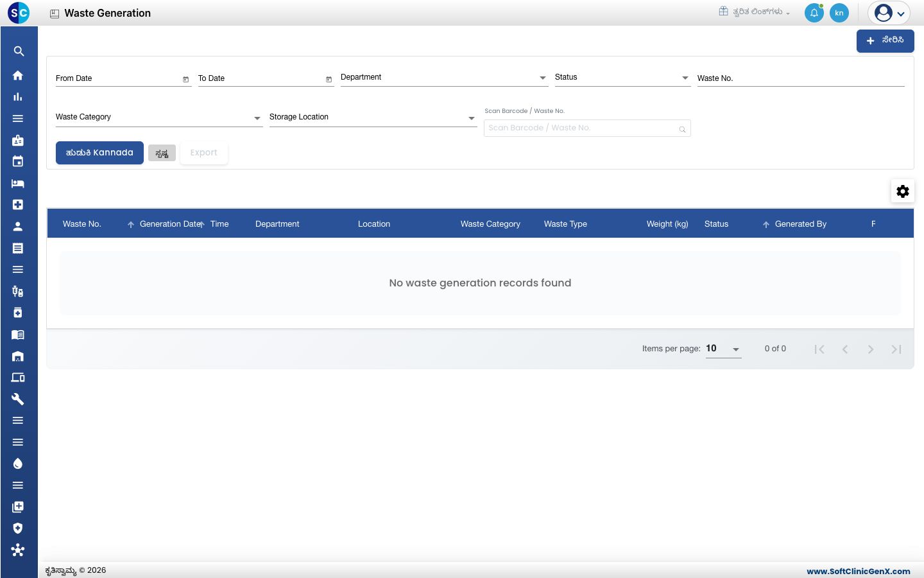Click the grey clear button beside search
Image resolution: width=924 pixels, height=578 pixels.
[x=162, y=153]
